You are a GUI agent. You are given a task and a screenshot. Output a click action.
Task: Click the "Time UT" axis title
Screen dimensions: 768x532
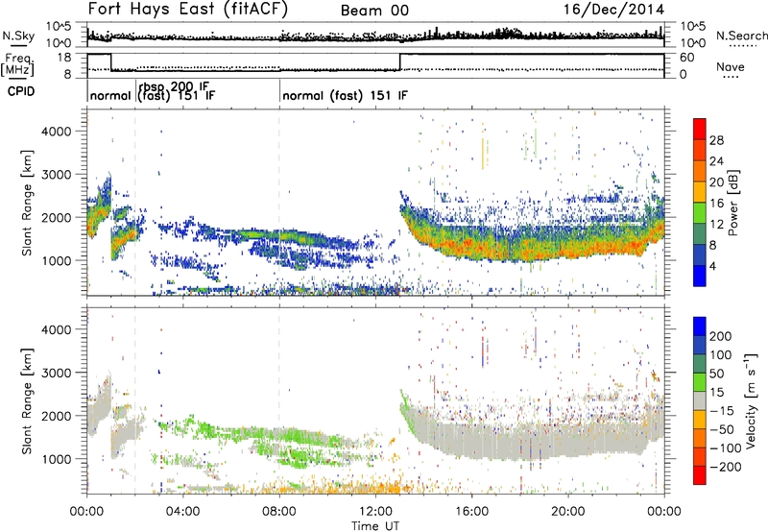pyautogui.click(x=375, y=526)
